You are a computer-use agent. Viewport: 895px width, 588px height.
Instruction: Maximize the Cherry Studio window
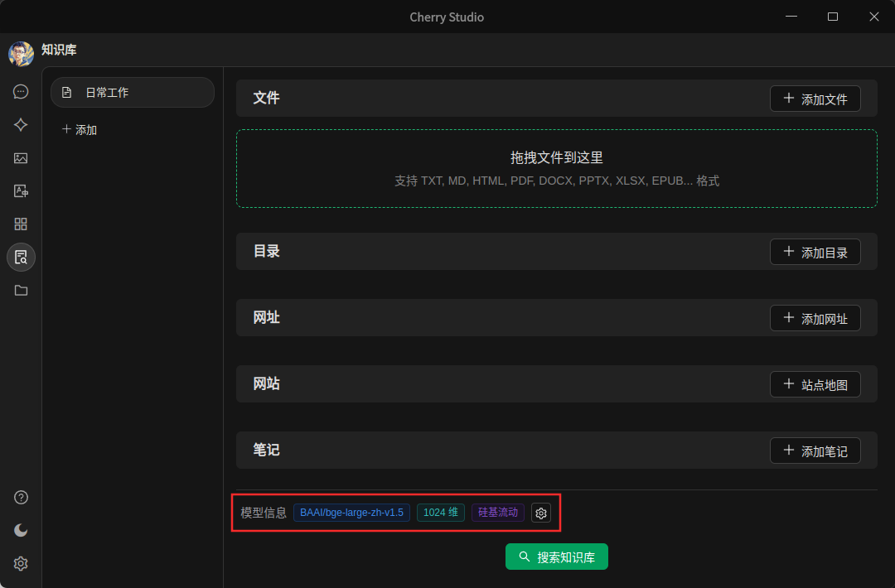(833, 17)
